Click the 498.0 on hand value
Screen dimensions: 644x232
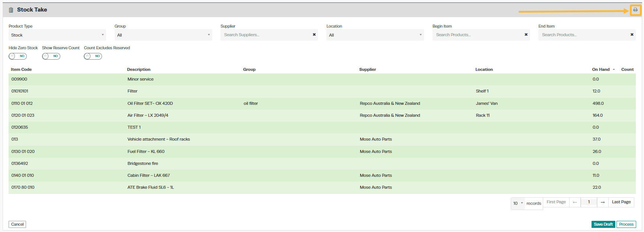[598, 103]
